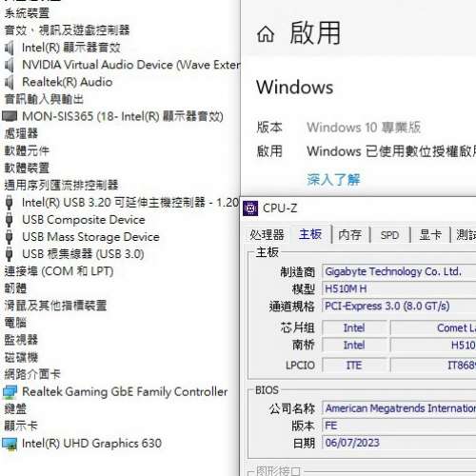Click speaker icon of NVIDIA Virtual Audio Device
This screenshot has width=476, height=476.
tap(10, 65)
